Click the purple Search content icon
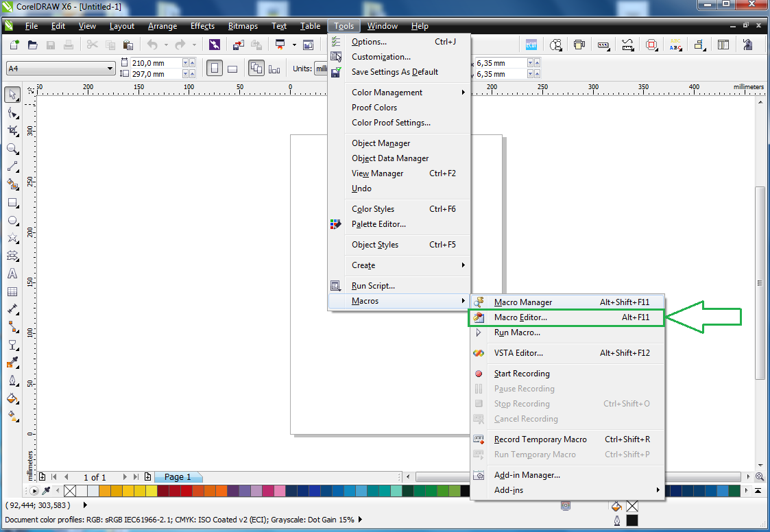This screenshot has height=532, width=770. tap(215, 45)
